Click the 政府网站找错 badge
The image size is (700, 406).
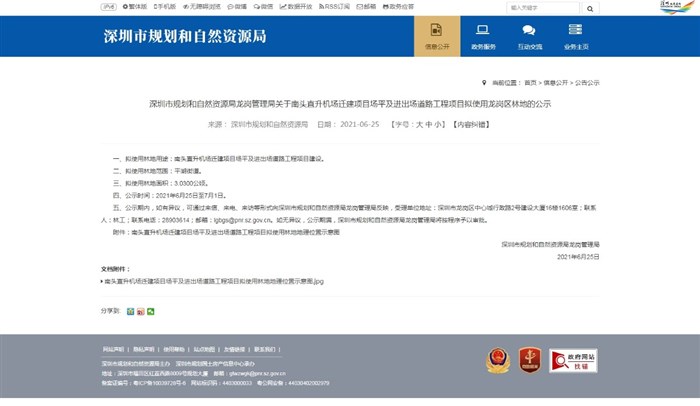coord(574,359)
